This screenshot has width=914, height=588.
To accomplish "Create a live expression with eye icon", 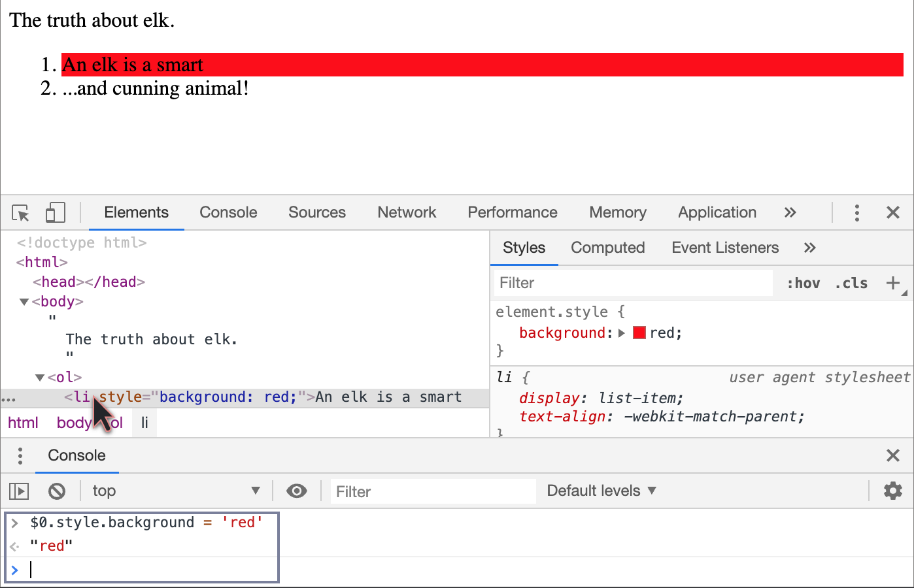I will 297,491.
